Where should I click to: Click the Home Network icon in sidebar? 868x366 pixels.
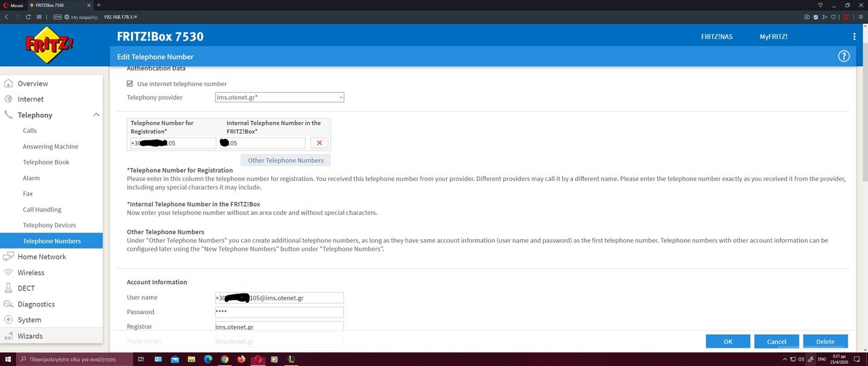tap(9, 257)
